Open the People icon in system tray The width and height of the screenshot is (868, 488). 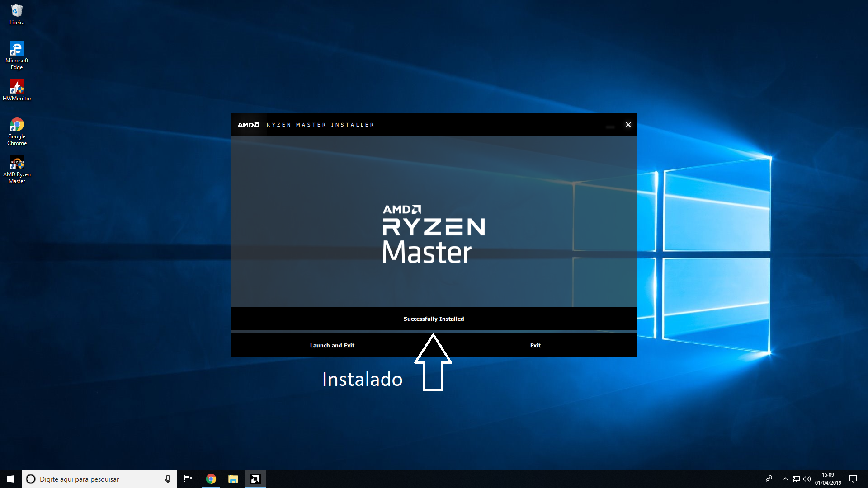point(769,479)
